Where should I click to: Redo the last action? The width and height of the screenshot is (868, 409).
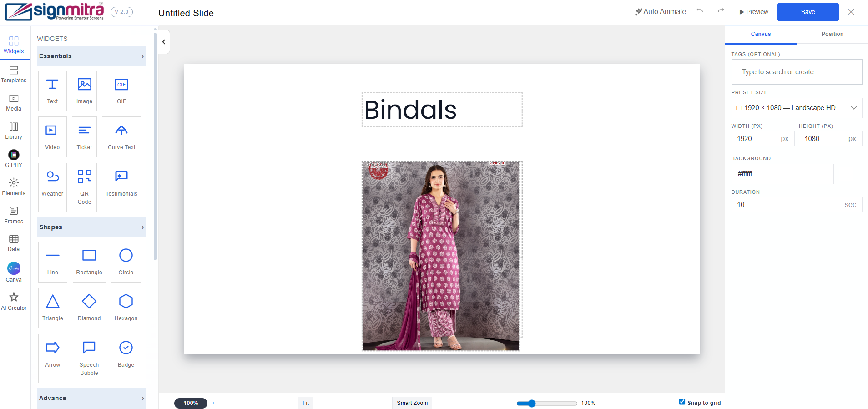coord(721,11)
